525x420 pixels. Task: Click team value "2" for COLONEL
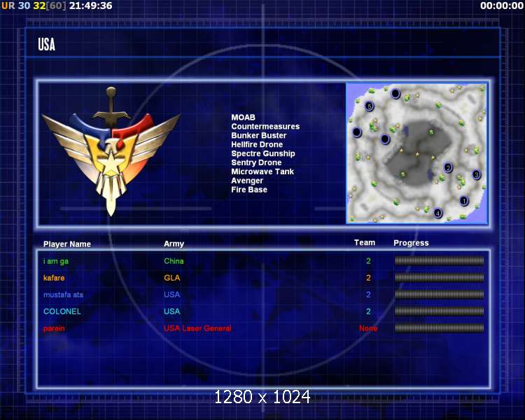368,311
